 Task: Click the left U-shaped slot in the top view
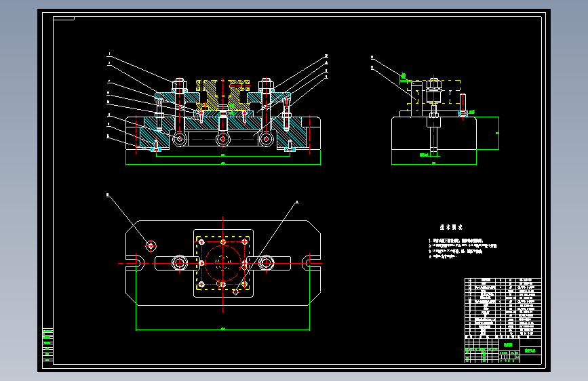(x=135, y=262)
